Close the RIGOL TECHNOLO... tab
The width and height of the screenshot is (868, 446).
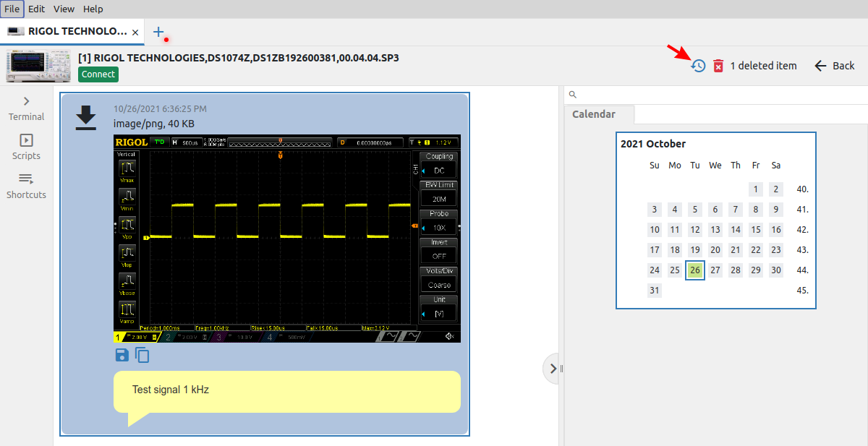coord(135,31)
